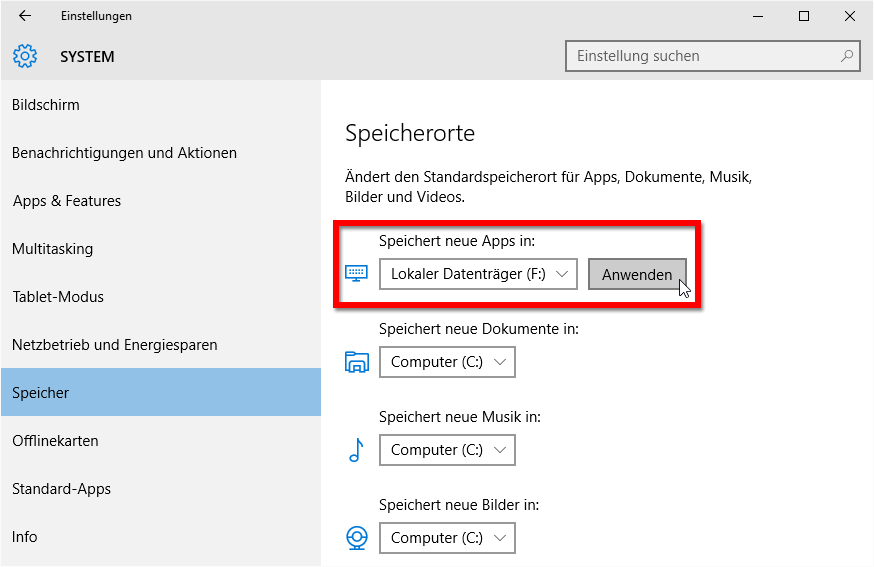This screenshot has width=874, height=567.
Task: Maximize the Einstellungen window
Action: (804, 16)
